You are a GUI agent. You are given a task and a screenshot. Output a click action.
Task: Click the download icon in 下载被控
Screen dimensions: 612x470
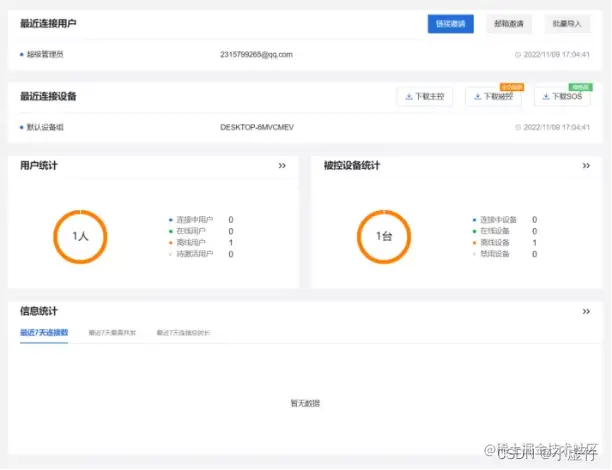pyautogui.click(x=477, y=96)
